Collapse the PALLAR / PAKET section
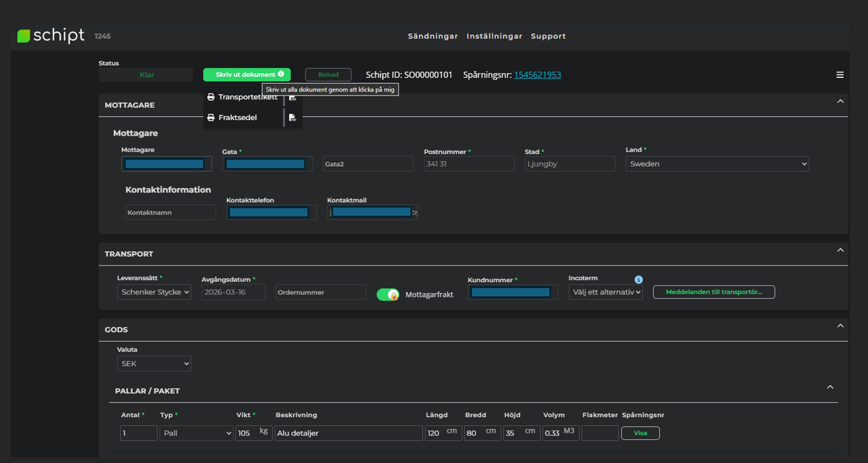The image size is (868, 463). (x=830, y=387)
